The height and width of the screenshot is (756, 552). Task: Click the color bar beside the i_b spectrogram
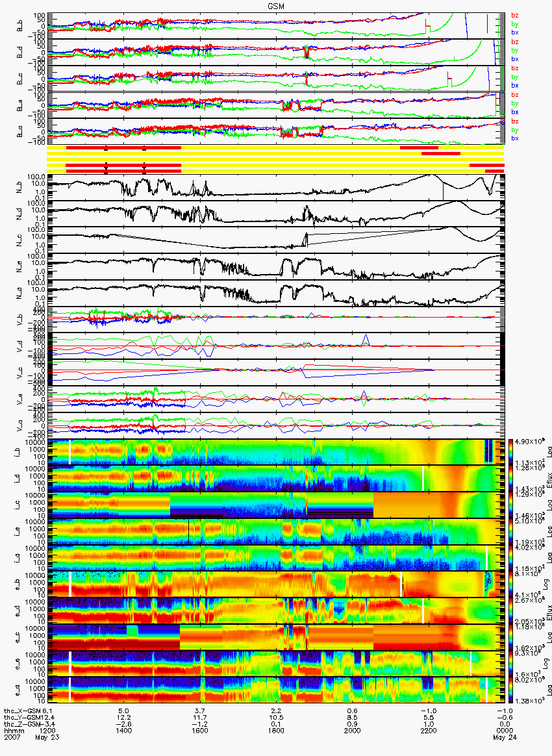pos(510,452)
